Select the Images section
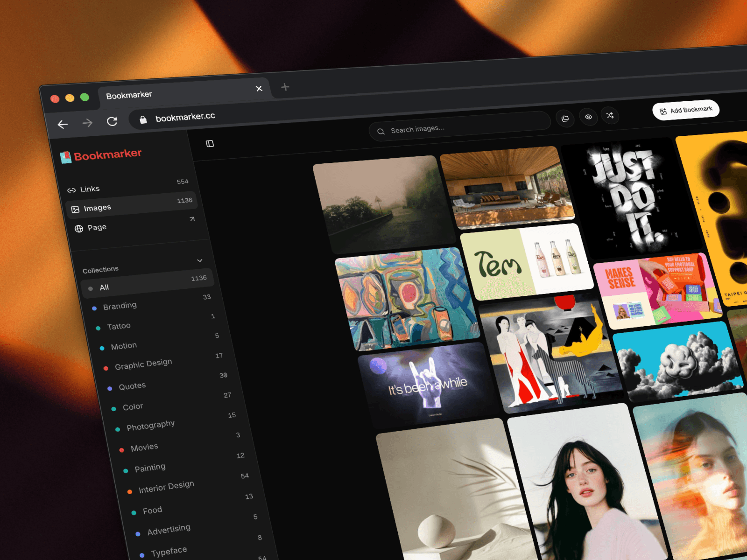747x560 pixels. pos(97,208)
